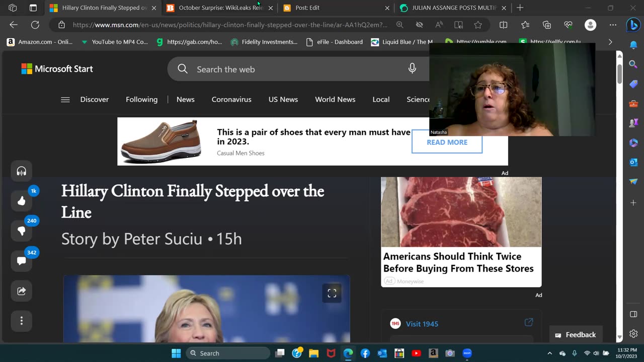Expand the bookmarks overflow chevron
644x362 pixels.
[x=610, y=42]
